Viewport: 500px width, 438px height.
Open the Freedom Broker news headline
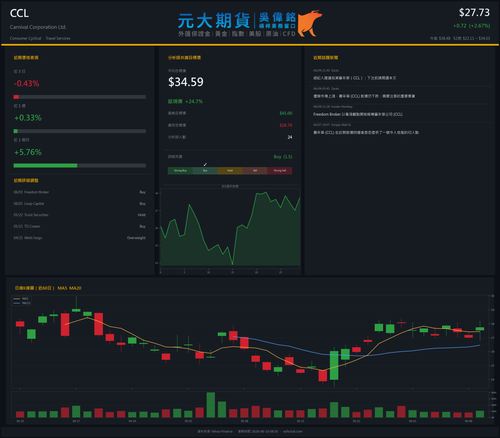[x=358, y=114]
